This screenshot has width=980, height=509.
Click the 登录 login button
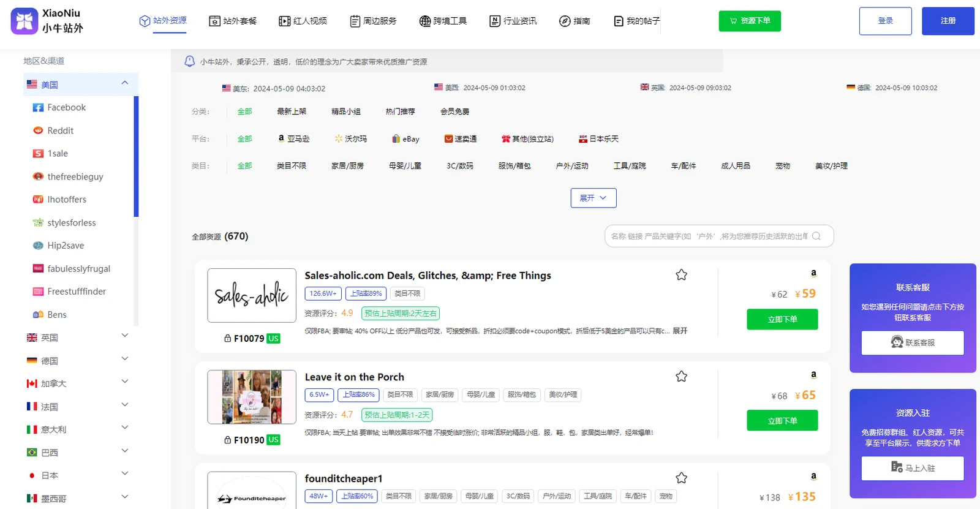point(886,21)
